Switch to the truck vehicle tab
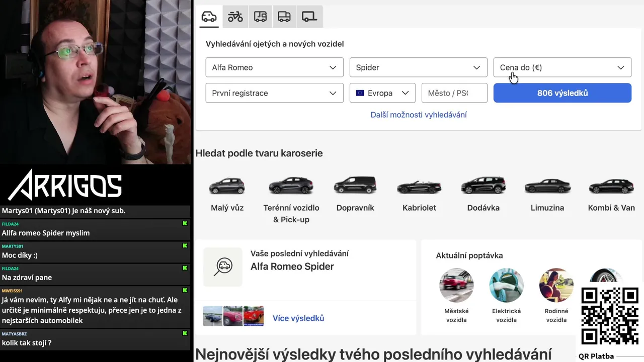Viewport: 644px width, 362px height. click(284, 17)
